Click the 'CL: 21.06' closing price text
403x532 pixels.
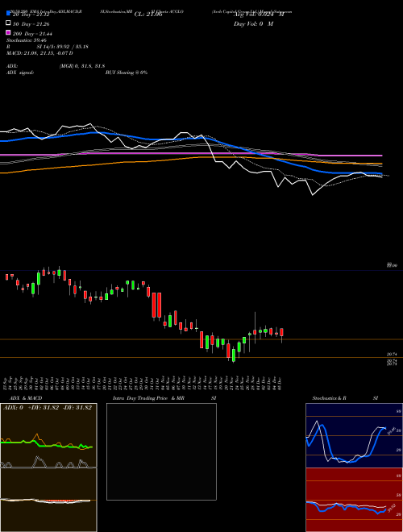click(148, 15)
